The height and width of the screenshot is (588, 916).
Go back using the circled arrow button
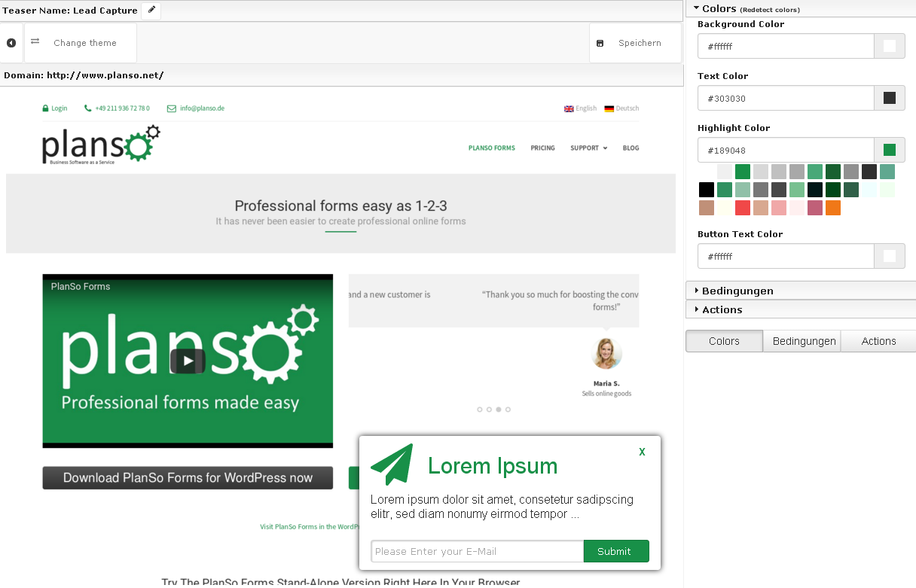[x=11, y=43]
